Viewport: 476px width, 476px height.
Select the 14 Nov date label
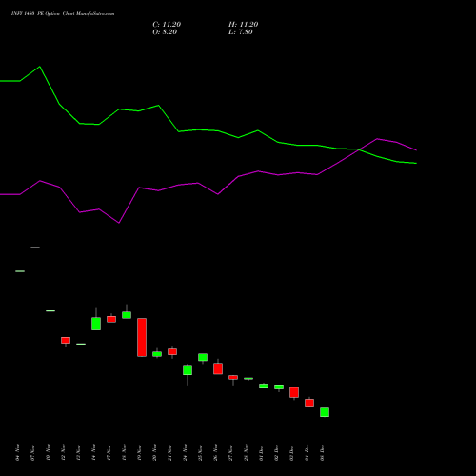[93, 452]
